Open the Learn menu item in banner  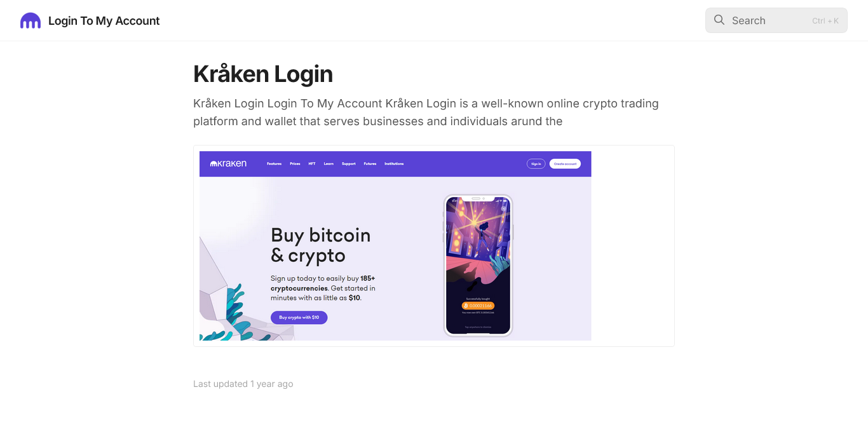pyautogui.click(x=329, y=164)
